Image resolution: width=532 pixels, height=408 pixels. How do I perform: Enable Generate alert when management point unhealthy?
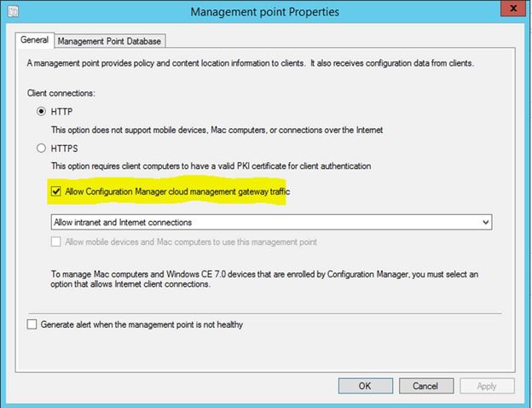[32, 324]
